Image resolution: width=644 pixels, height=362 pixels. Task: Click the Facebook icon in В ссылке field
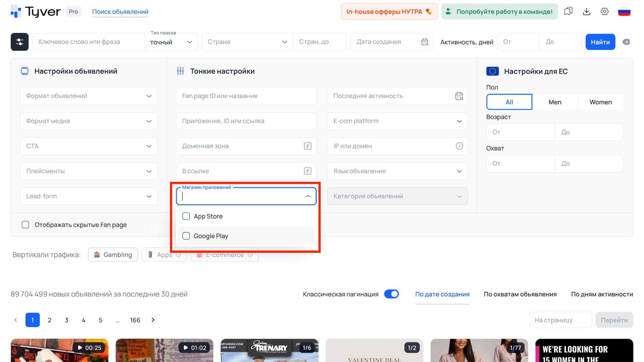click(307, 171)
